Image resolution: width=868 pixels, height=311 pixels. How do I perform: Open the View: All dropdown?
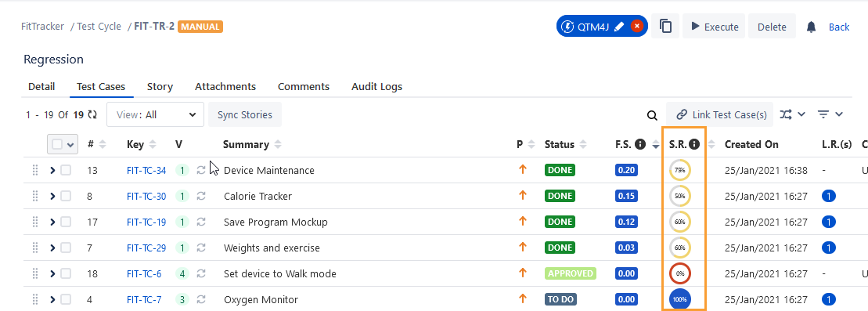[x=155, y=114]
